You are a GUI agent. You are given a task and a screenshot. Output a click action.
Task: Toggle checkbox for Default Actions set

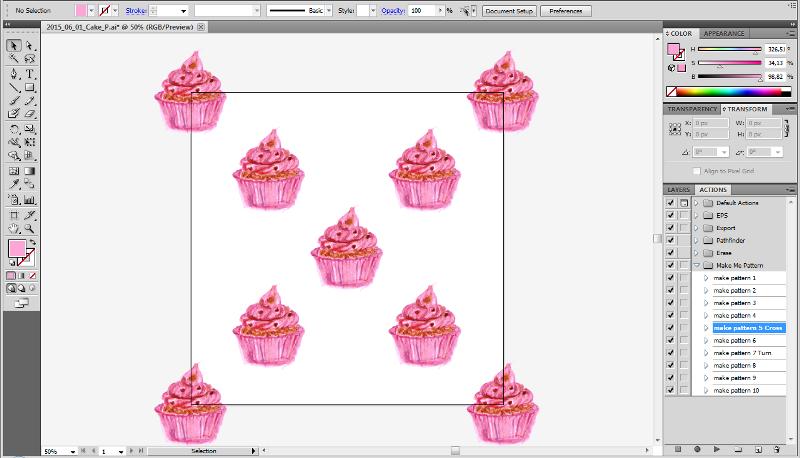point(670,202)
